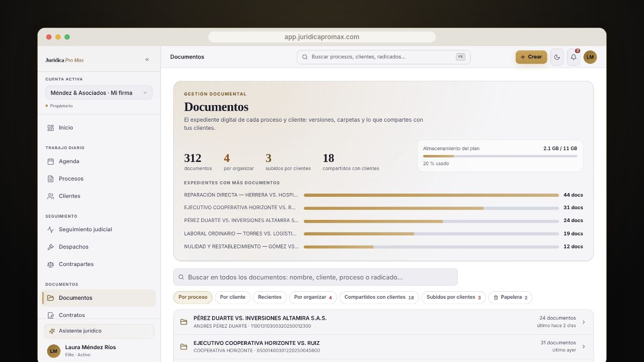Select the Por proceso tab

193,297
